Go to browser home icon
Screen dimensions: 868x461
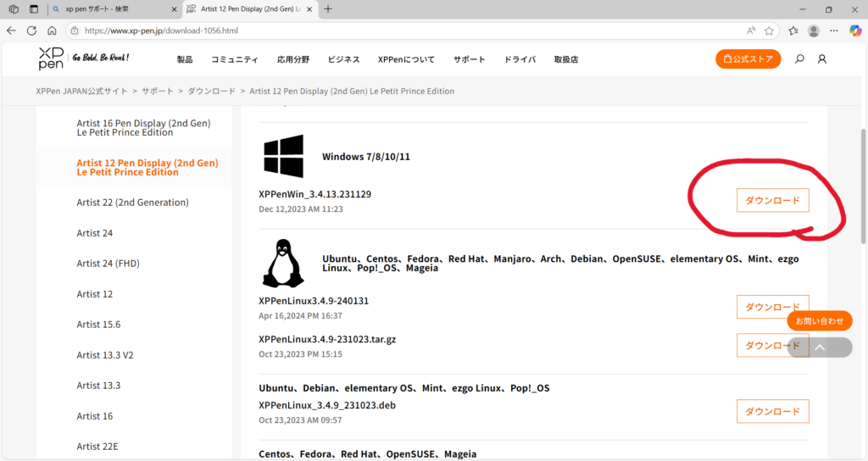(52, 31)
